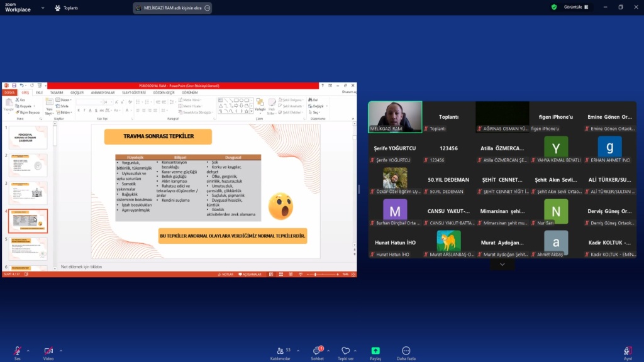Expand reactions arrow beside Tepki ver
This screenshot has width=644, height=362.
356,351
